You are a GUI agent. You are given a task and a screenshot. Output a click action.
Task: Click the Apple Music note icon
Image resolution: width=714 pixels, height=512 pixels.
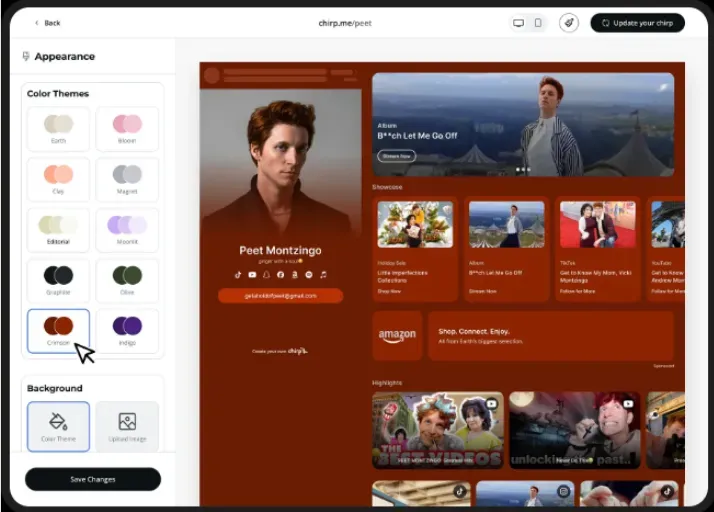[x=323, y=274]
